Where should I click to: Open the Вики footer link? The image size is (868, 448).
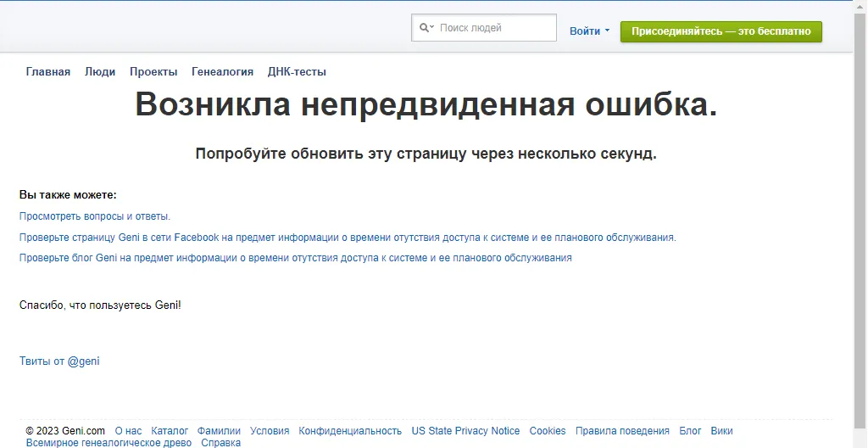point(722,431)
